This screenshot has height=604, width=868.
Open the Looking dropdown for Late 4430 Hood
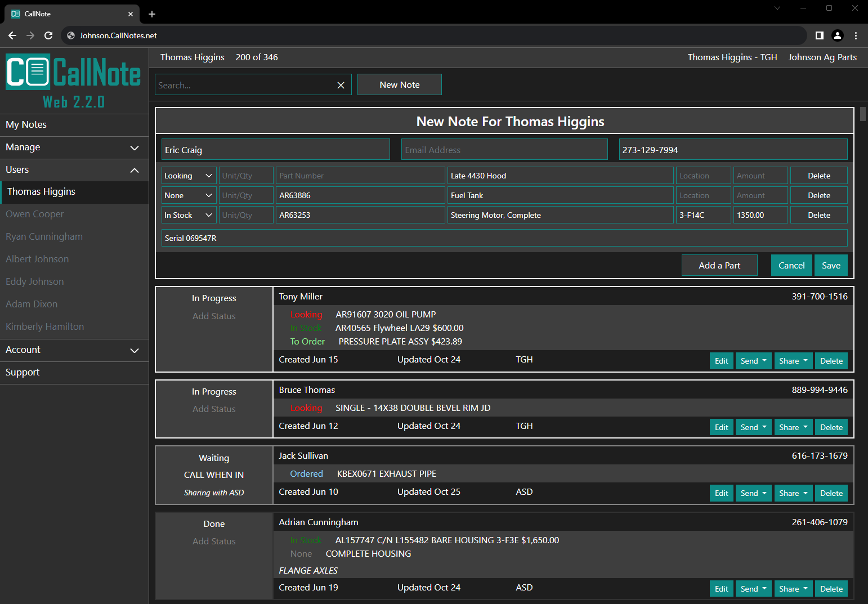click(x=188, y=175)
